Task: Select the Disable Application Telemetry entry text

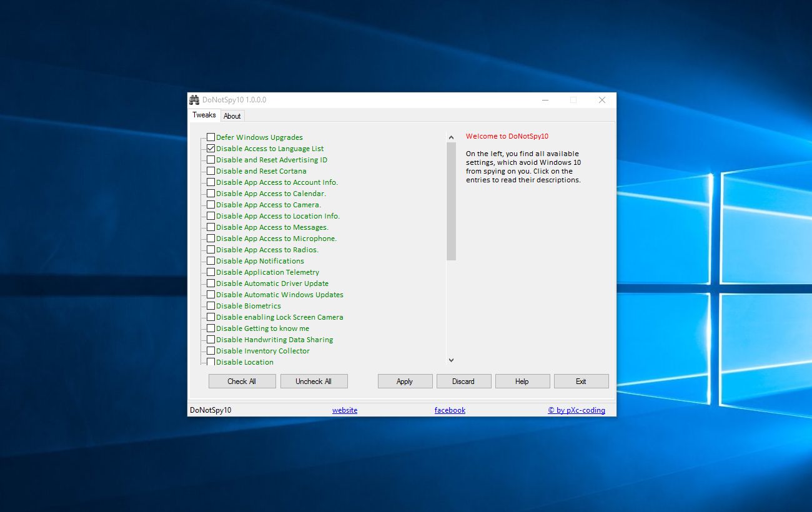Action: pos(267,272)
